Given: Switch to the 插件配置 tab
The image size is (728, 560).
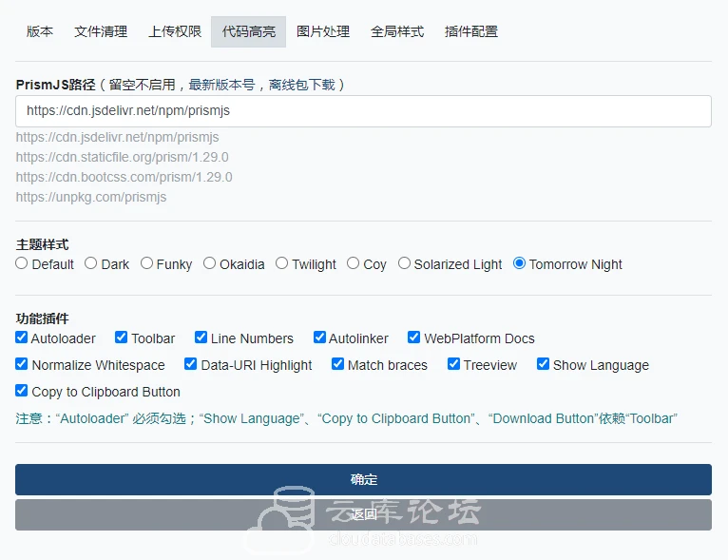Looking at the screenshot, I should point(470,31).
